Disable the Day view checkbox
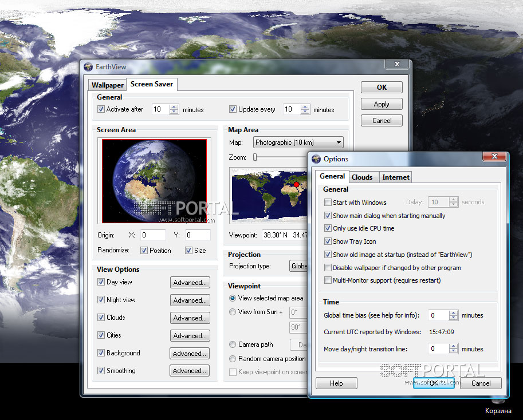 click(x=101, y=282)
